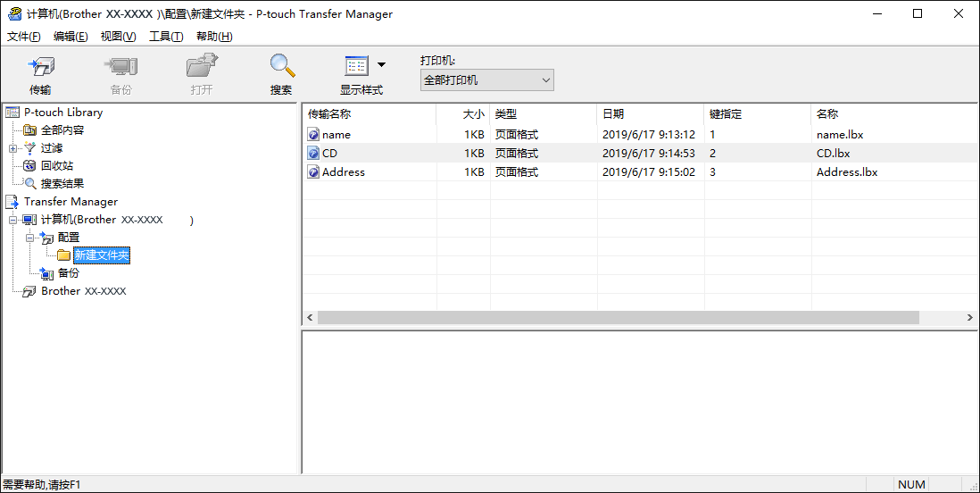The image size is (980, 493).
Task: Select 回收站 recycle bin item
Action: pyautogui.click(x=57, y=166)
